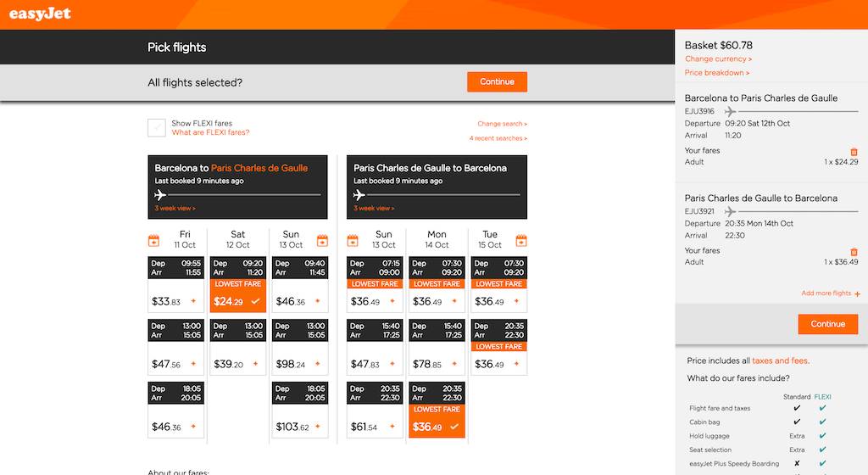Viewport: 868px width, 475px height.
Task: Click the star icon on the $103.62 fare
Action: tap(317, 427)
